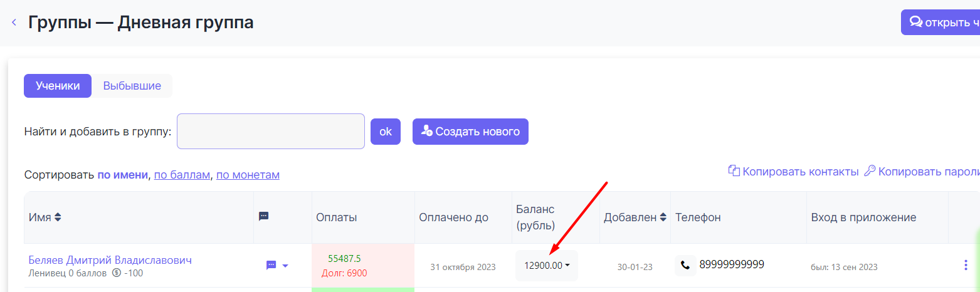Screen dimensions: 980x292
Task: Confirm search with the ok button
Action: click(x=386, y=132)
